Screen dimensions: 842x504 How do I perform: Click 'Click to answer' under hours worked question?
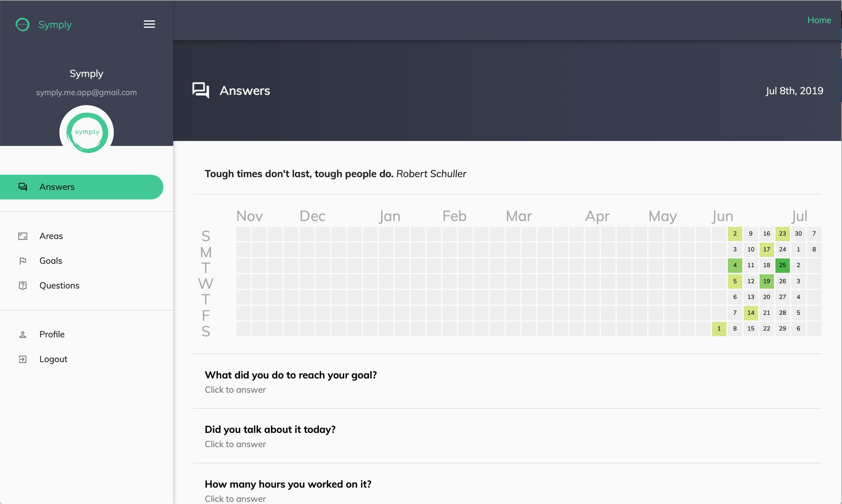click(235, 498)
